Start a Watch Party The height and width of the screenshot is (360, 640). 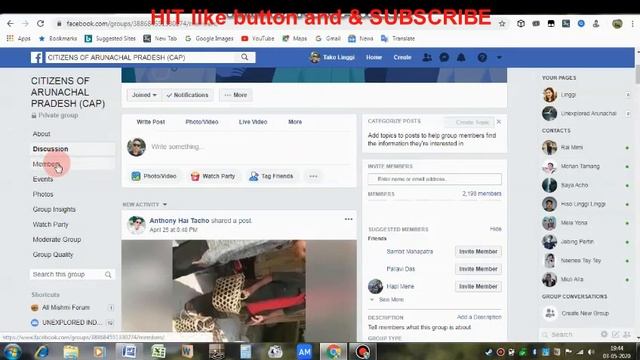(x=213, y=176)
